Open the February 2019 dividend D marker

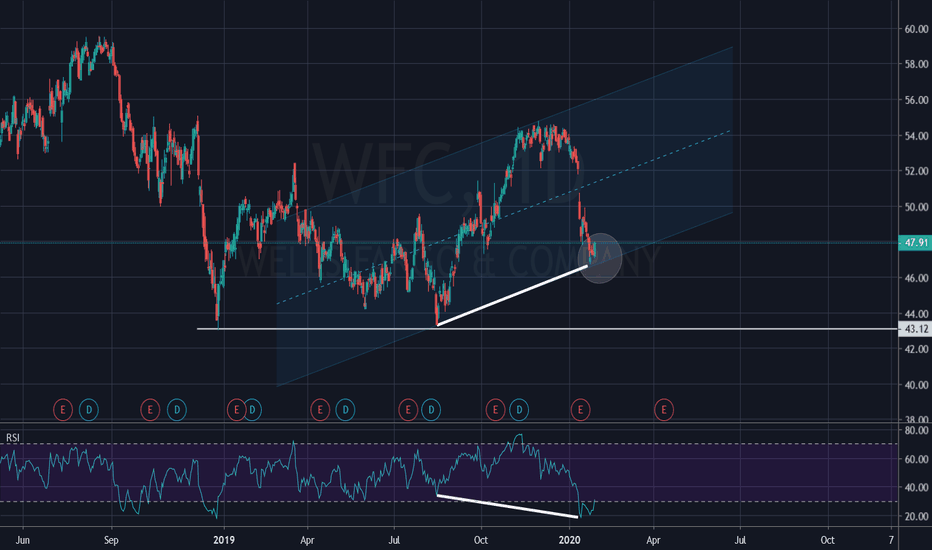pyautogui.click(x=253, y=410)
